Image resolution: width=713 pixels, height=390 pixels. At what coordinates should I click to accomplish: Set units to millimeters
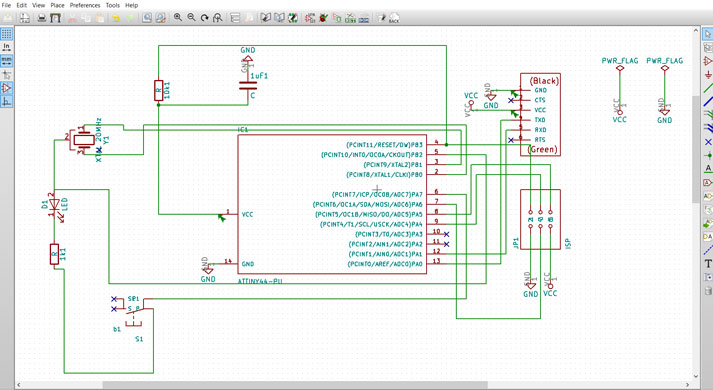click(x=6, y=60)
